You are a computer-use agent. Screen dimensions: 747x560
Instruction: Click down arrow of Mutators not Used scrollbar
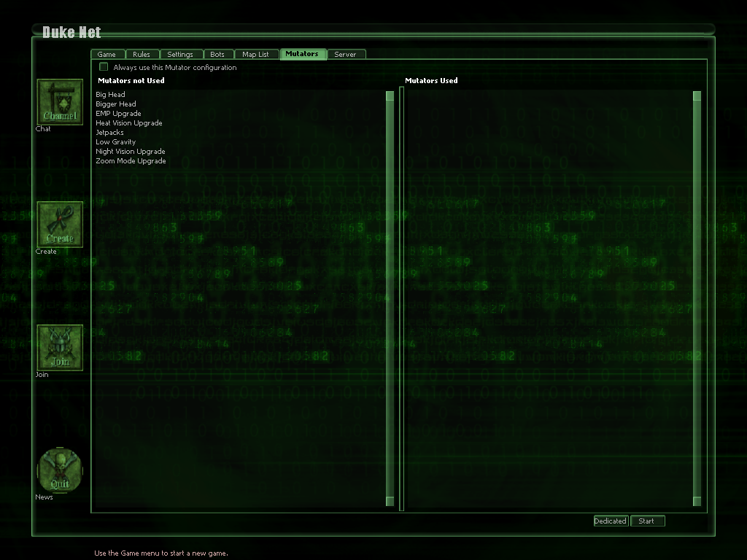(x=390, y=501)
